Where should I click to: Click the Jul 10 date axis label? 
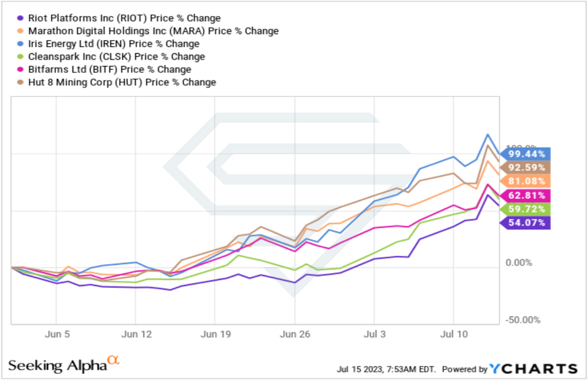tap(454, 334)
